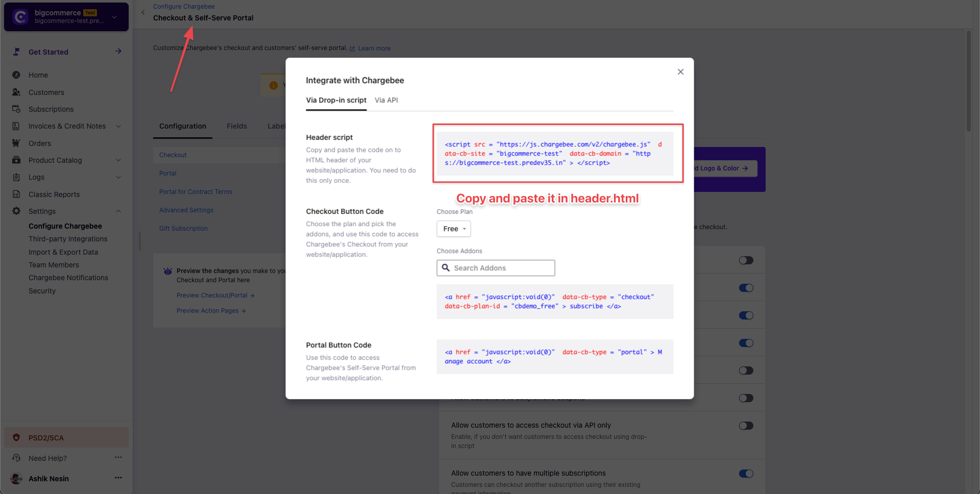Close the Integrate with Chargebee dialog
This screenshot has width=980, height=494.
pos(680,72)
